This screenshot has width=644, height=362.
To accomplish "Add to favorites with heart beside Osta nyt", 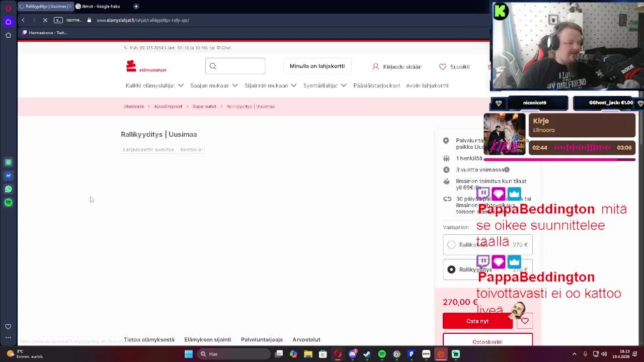I will (x=525, y=321).
